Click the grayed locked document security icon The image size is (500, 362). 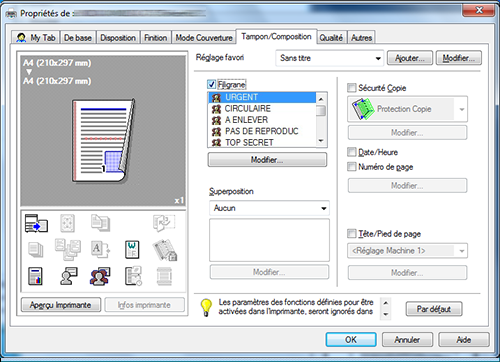pyautogui.click(x=165, y=250)
